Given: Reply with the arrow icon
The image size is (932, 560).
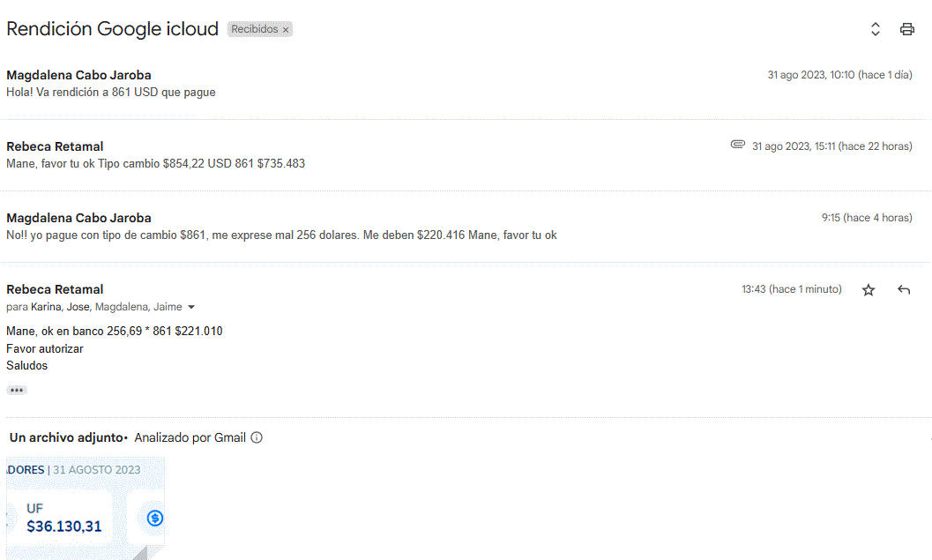Looking at the screenshot, I should tap(904, 290).
